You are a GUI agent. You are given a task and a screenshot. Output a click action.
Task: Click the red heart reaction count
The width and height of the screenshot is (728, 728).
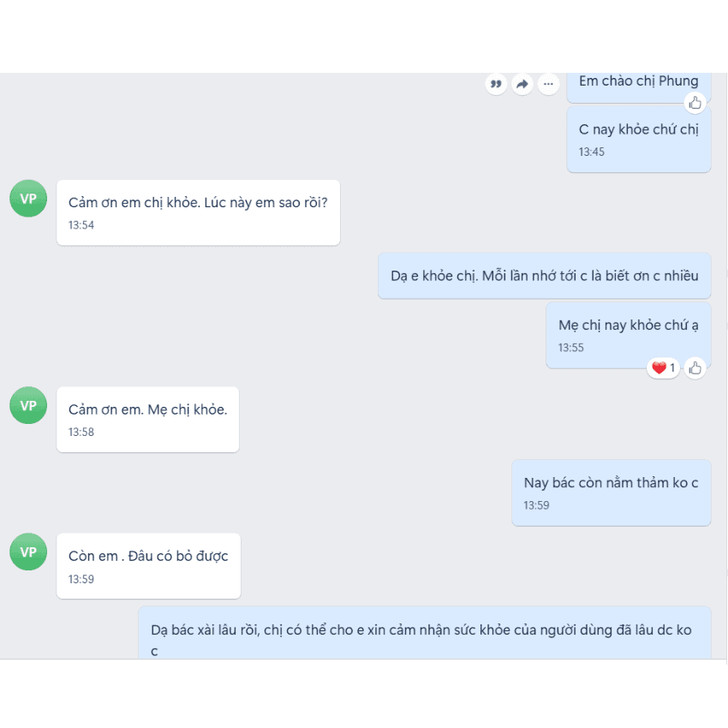click(664, 368)
